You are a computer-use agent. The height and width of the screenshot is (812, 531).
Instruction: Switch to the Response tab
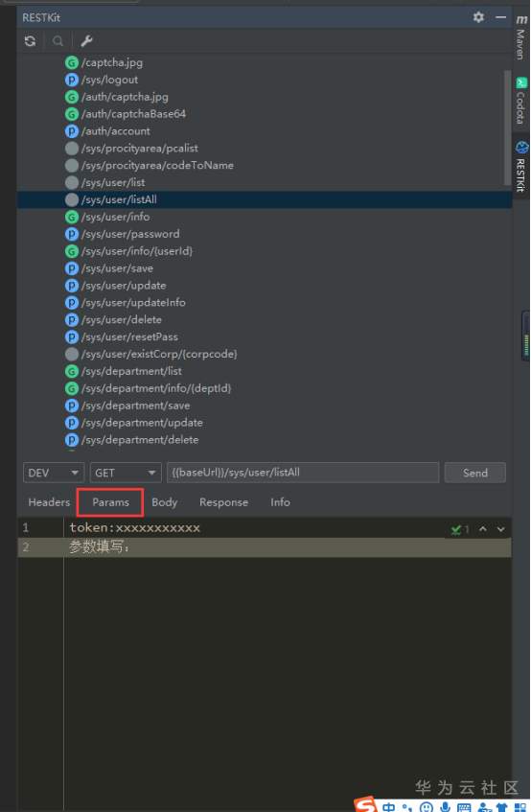point(223,502)
